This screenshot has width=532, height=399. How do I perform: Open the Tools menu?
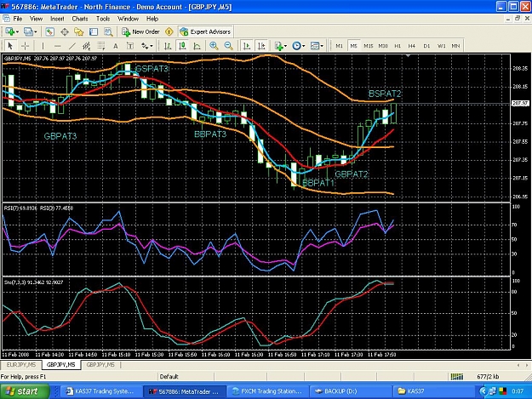tap(103, 19)
